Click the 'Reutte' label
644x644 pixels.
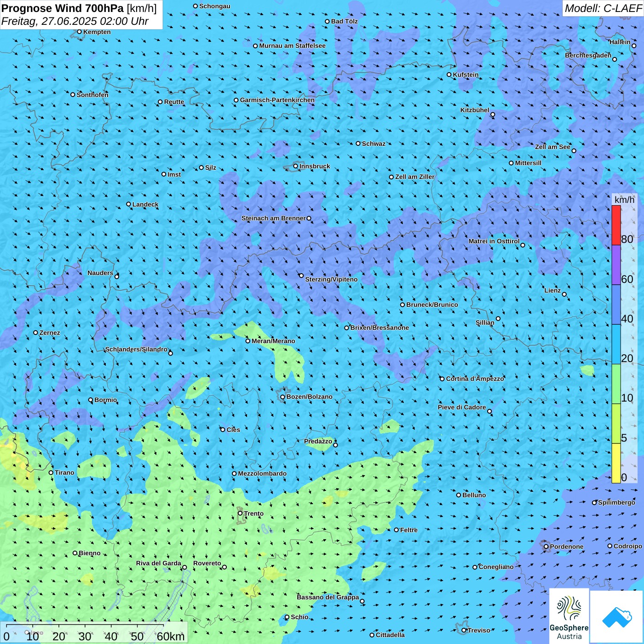coord(174,102)
